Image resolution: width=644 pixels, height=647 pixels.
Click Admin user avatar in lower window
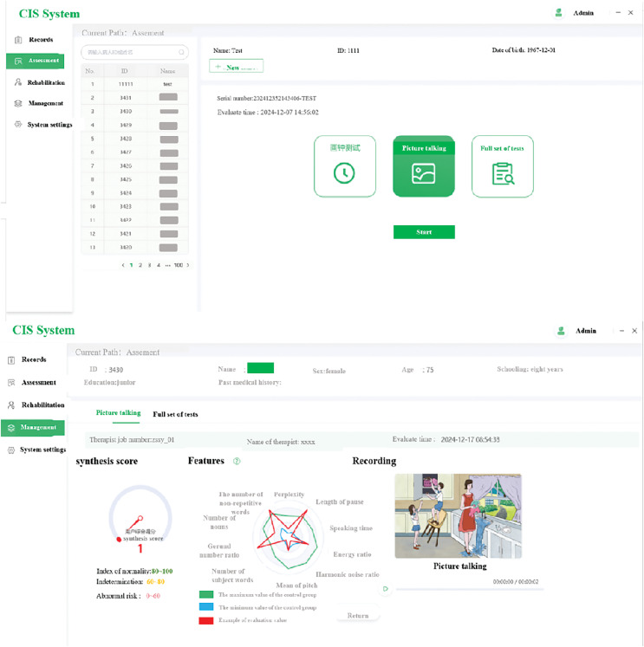click(561, 331)
